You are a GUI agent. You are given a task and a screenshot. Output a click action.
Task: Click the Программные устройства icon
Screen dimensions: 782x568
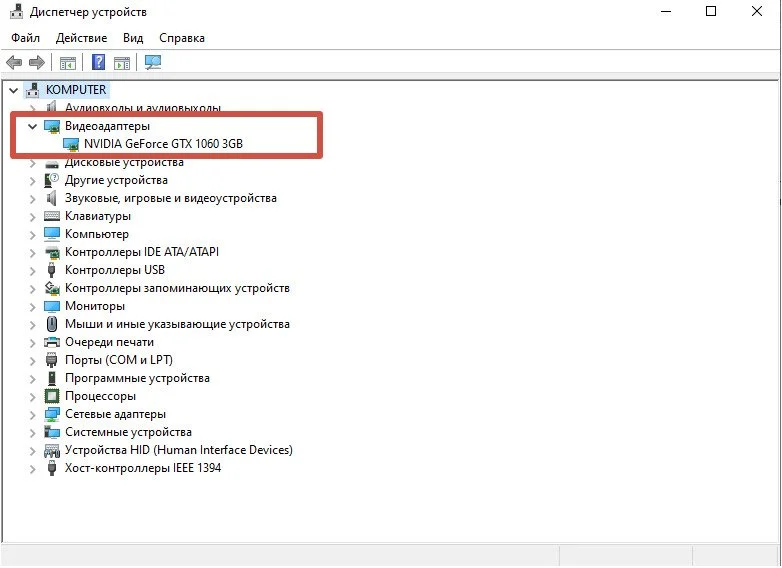pyautogui.click(x=52, y=378)
